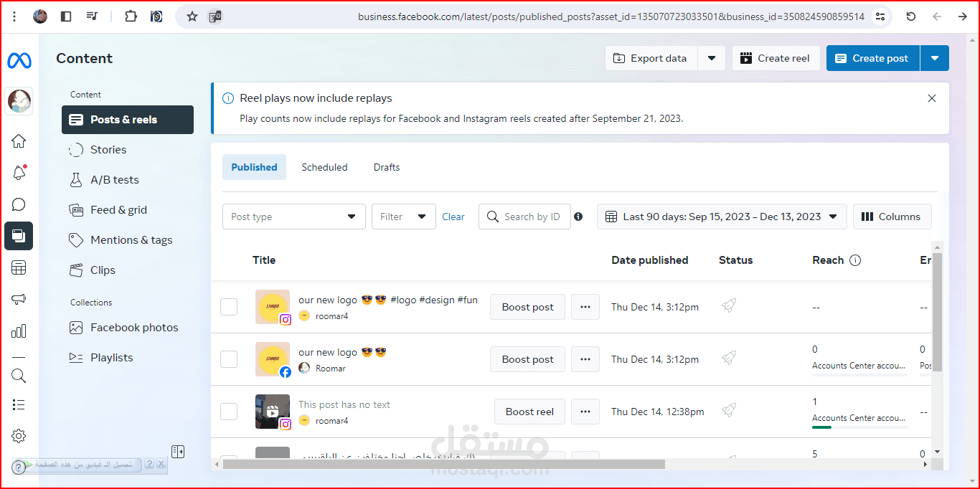Expand the Export data arrow dropdown
980x489 pixels.
point(712,58)
